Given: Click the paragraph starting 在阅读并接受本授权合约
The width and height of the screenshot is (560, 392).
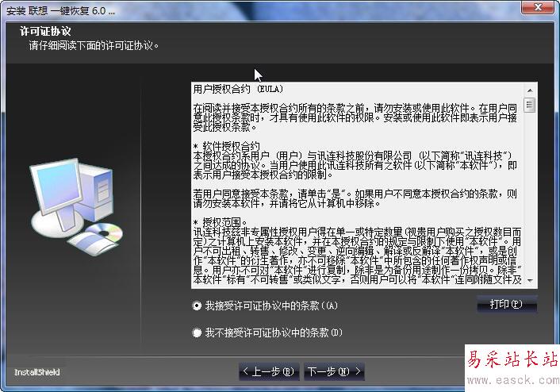Looking at the screenshot, I should tap(355, 117).
